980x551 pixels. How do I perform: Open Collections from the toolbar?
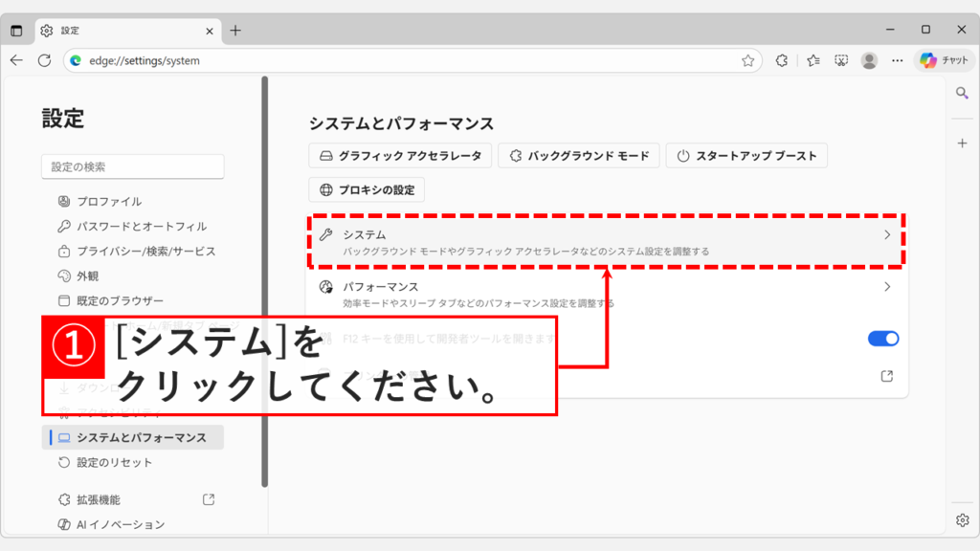(813, 59)
